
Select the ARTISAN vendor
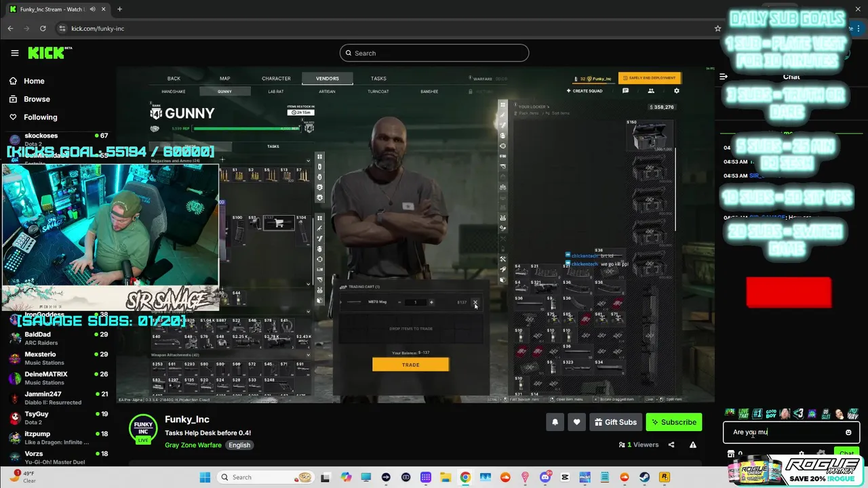[327, 91]
